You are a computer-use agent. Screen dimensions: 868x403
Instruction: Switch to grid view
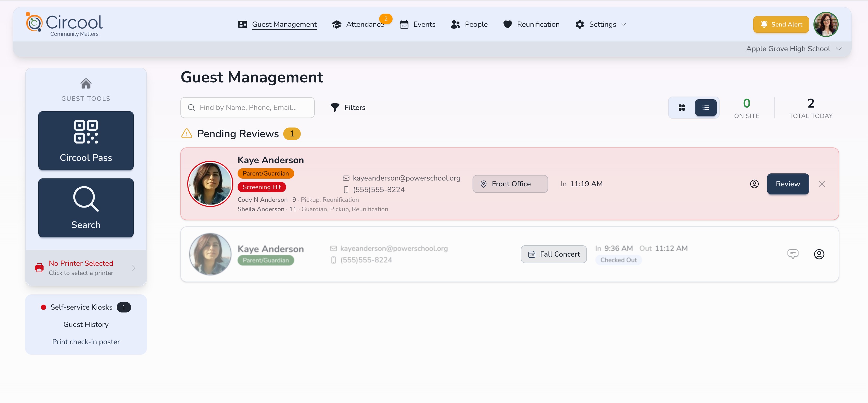681,107
